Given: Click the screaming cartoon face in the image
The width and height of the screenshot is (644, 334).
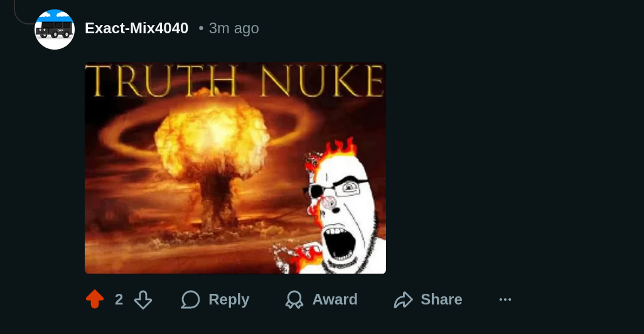Looking at the screenshot, I should [345, 213].
